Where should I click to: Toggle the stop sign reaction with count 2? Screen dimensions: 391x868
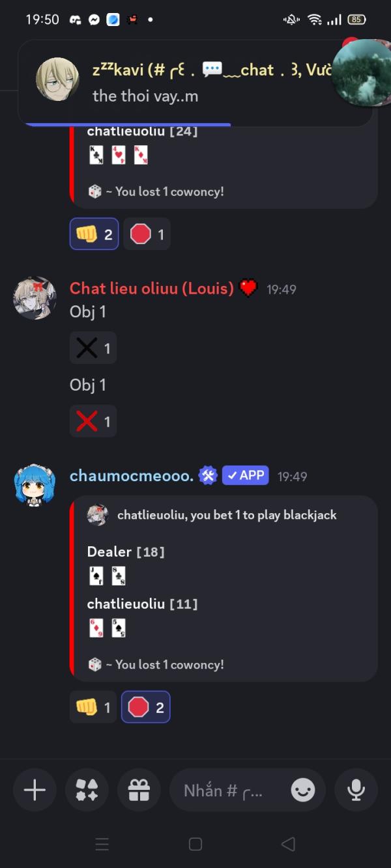click(x=146, y=707)
